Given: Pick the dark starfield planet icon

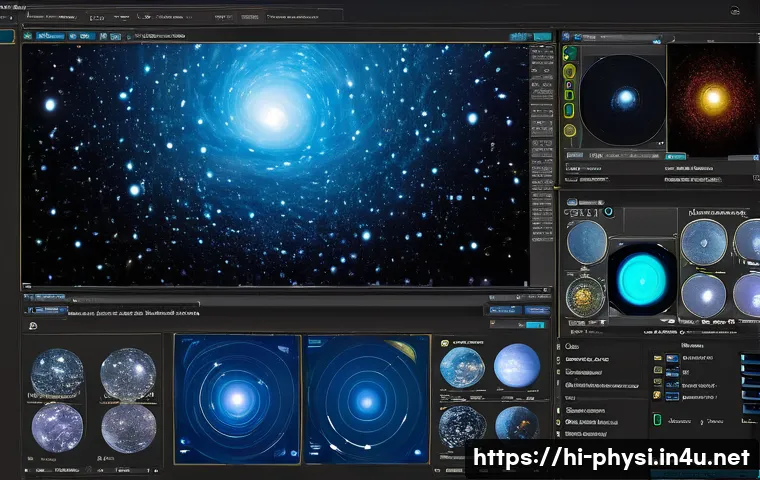Looking at the screenshot, I should 461,425.
